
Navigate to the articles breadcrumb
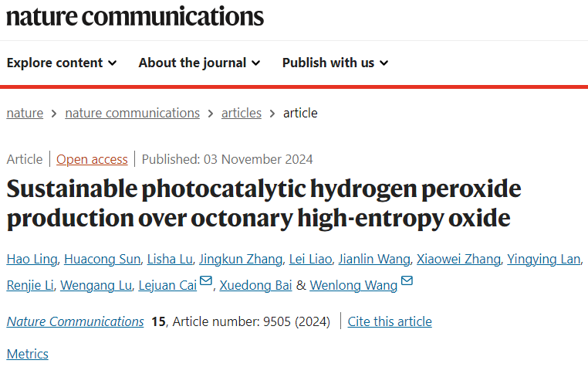tap(241, 113)
